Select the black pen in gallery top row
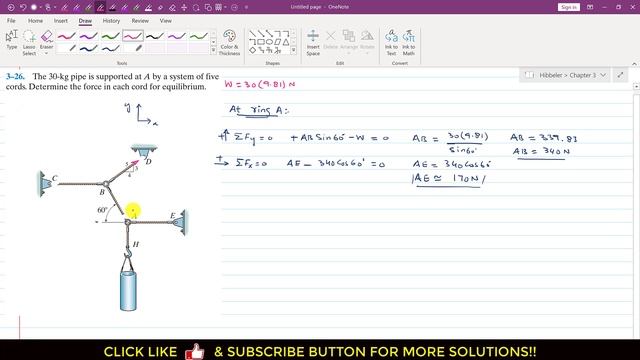The width and height of the screenshot is (640, 360). click(155, 36)
